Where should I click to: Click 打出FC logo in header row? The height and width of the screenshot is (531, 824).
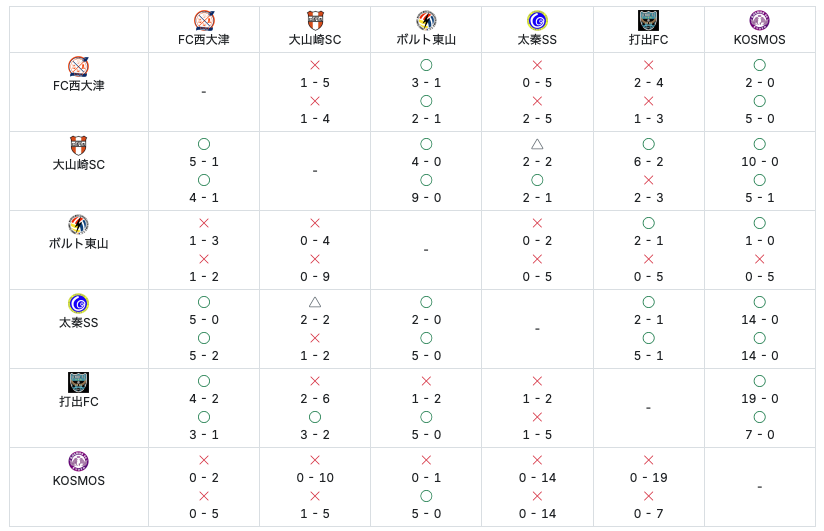click(648, 20)
